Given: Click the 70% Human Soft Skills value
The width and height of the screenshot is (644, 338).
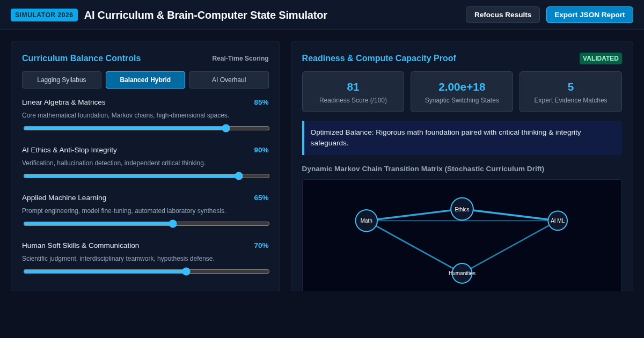Looking at the screenshot, I should (261, 246).
